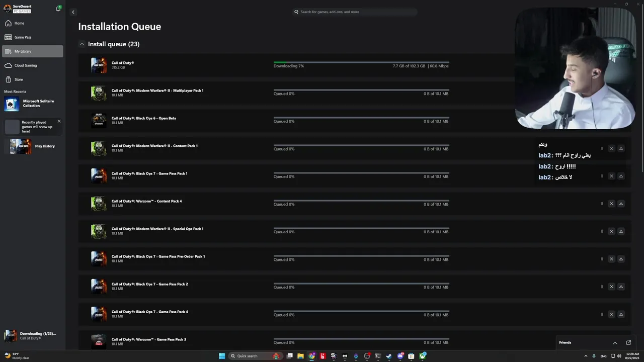Open Play history
644x362 pixels.
point(32,146)
